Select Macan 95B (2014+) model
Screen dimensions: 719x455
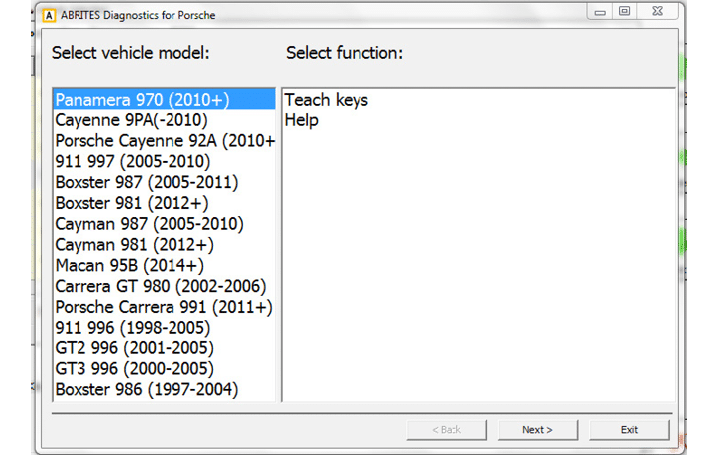tap(130, 265)
